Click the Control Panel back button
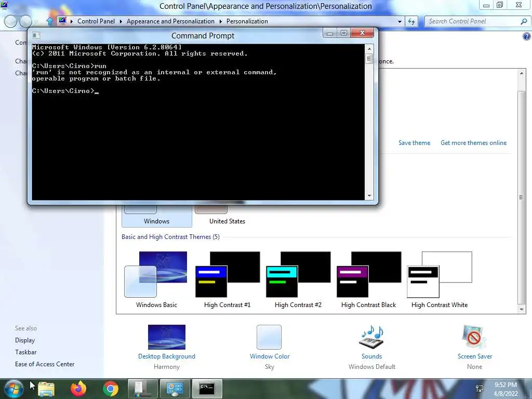Screen dimensions: 532x399 click(x=10, y=21)
